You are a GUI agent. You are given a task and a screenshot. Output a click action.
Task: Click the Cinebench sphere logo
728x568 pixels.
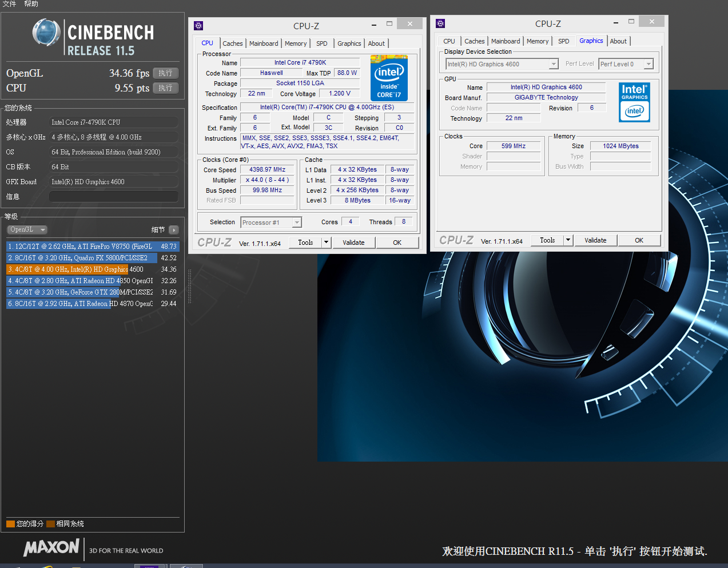click(x=46, y=33)
